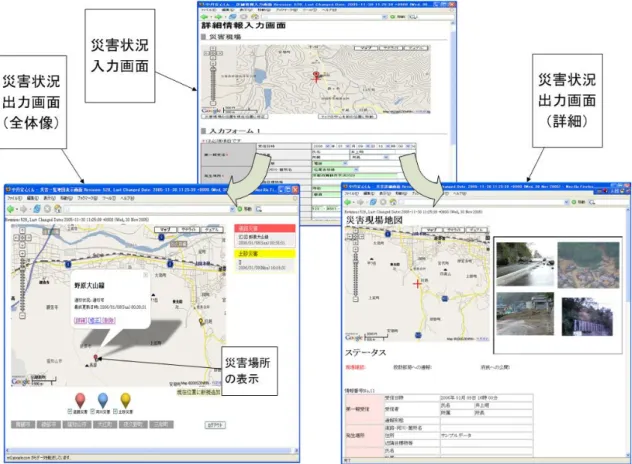The width and height of the screenshot is (632, 464).
Task: Open the year dropdown in the input form
Action: pos(328,146)
